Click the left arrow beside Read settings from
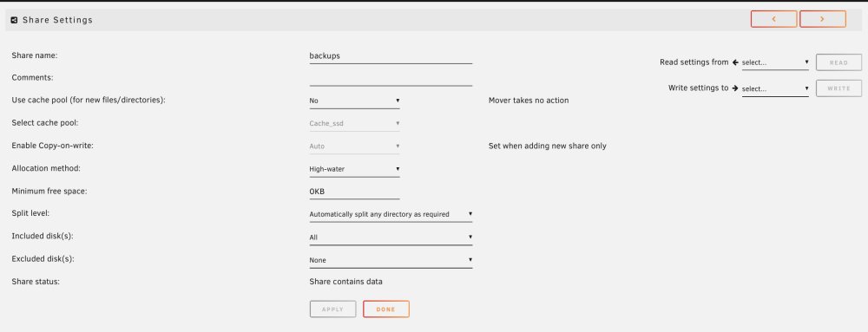 coord(735,62)
